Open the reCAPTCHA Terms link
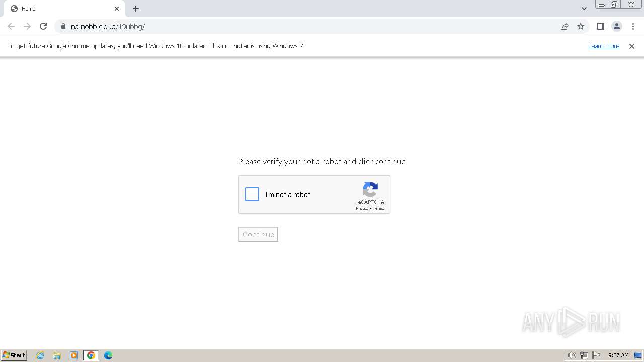 pyautogui.click(x=379, y=208)
